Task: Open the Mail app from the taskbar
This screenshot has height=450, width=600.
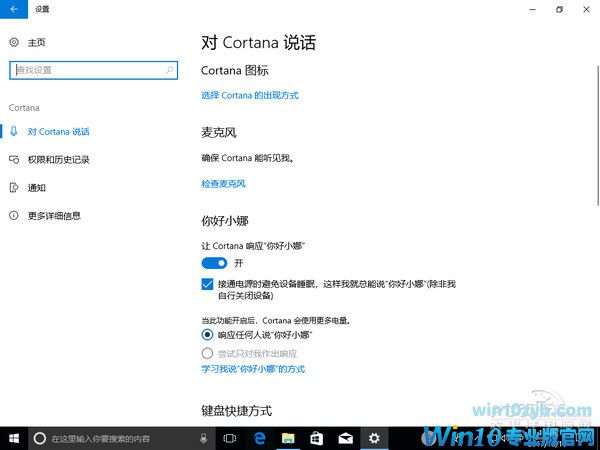Action: coord(346,438)
